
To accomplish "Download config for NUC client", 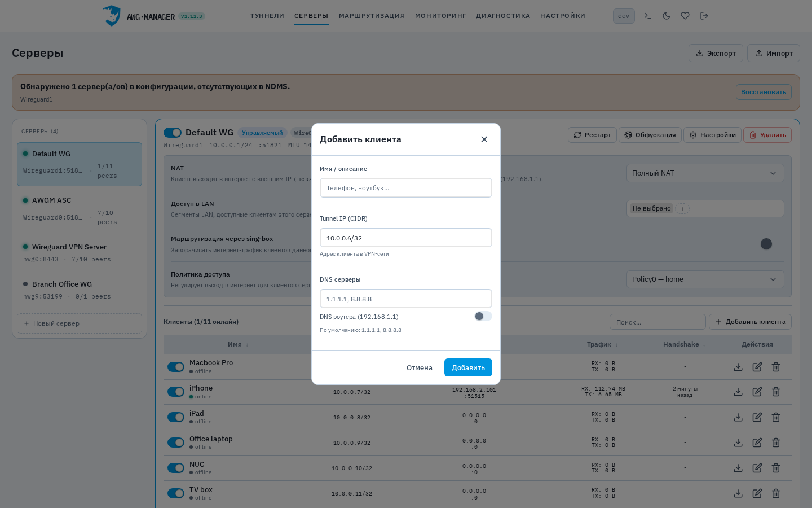I will 738,468.
